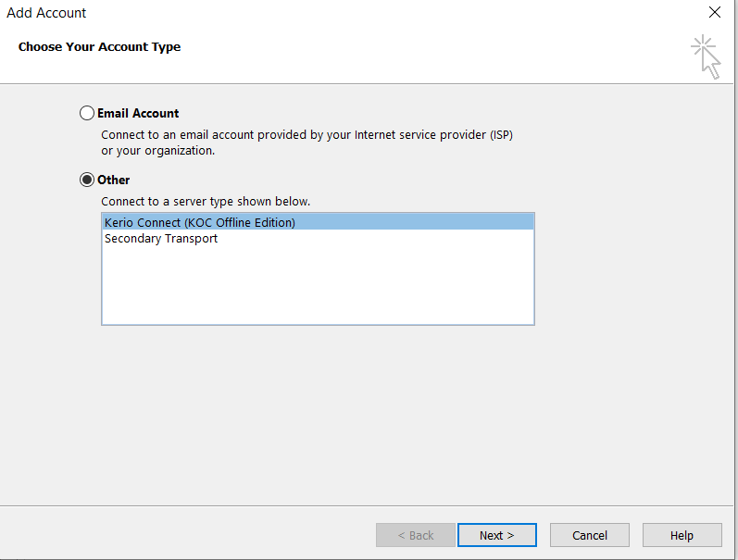Select the Other radio button
Viewport: 738px width, 560px height.
pos(87,180)
